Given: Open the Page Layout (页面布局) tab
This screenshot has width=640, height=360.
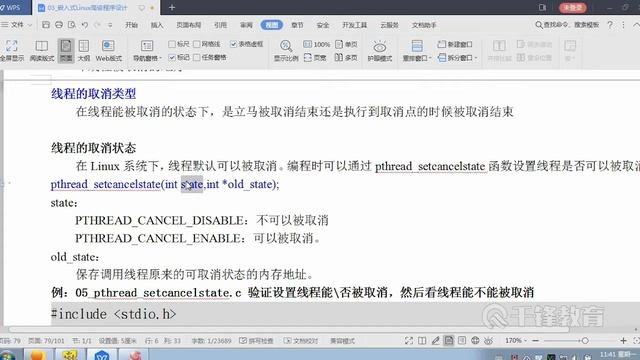Looking at the screenshot, I should [x=189, y=25].
